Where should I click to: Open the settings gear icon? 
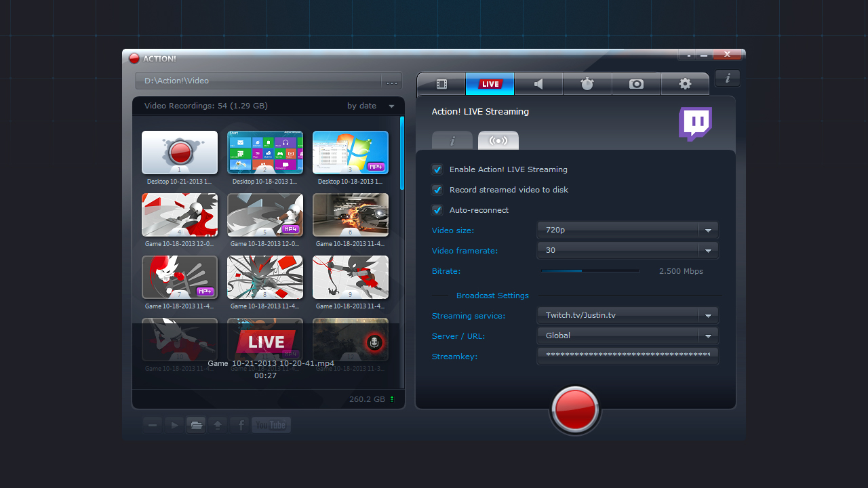[685, 83]
